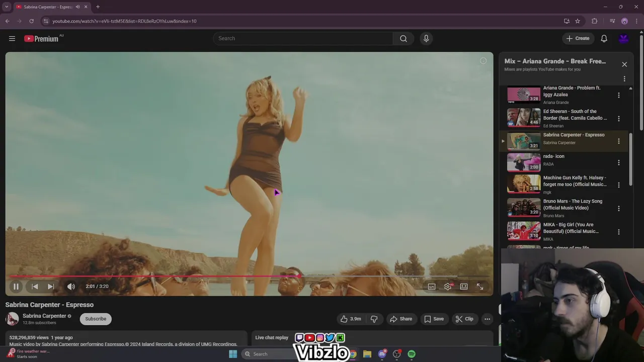Subscribe to Sabrina Carpenter channel

[96, 319]
